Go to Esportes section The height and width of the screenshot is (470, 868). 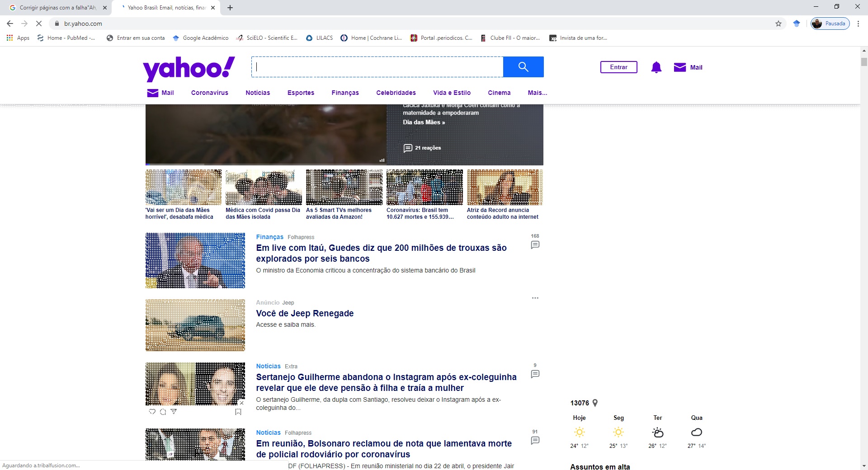tap(301, 93)
